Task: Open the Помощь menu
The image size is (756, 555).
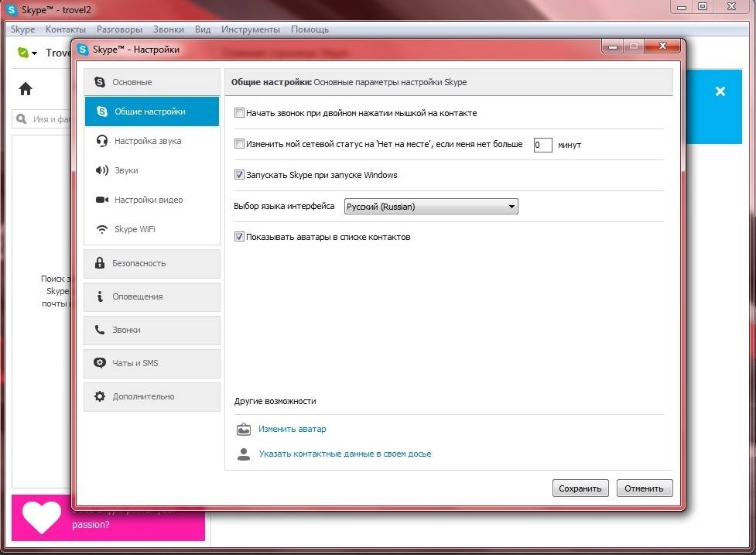Action: pos(310,29)
